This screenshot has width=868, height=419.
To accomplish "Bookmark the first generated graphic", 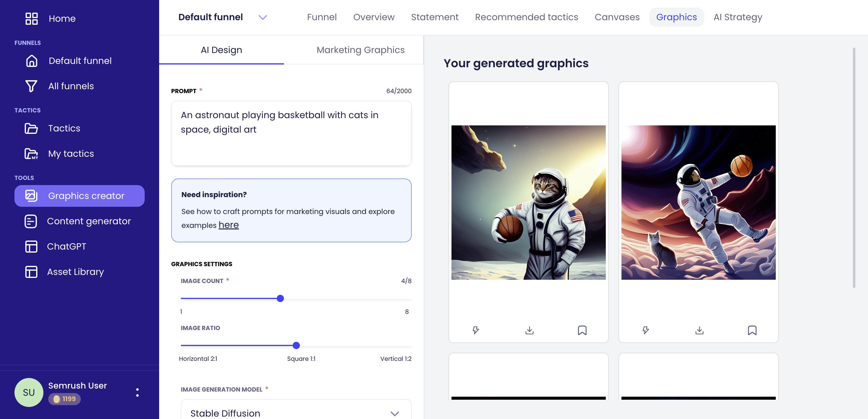I will pyautogui.click(x=583, y=330).
